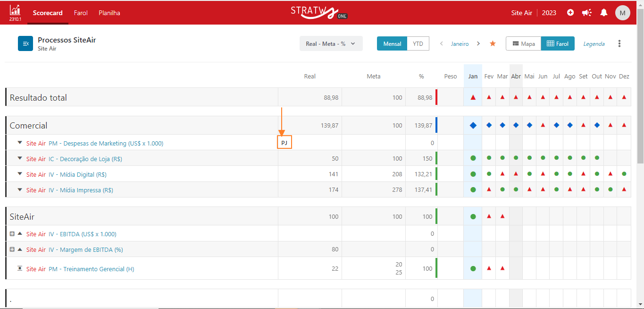Click the Stratws One center logo
The height and width of the screenshot is (309, 644).
pyautogui.click(x=319, y=12)
